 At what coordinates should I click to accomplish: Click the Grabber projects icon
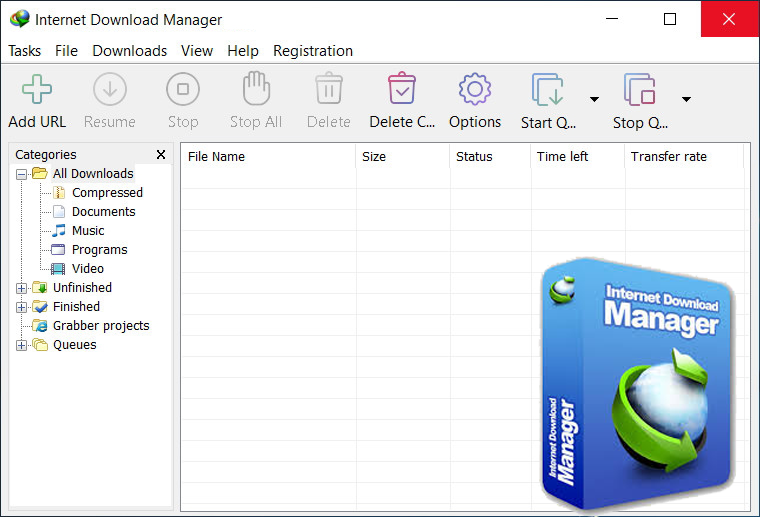[x=40, y=326]
